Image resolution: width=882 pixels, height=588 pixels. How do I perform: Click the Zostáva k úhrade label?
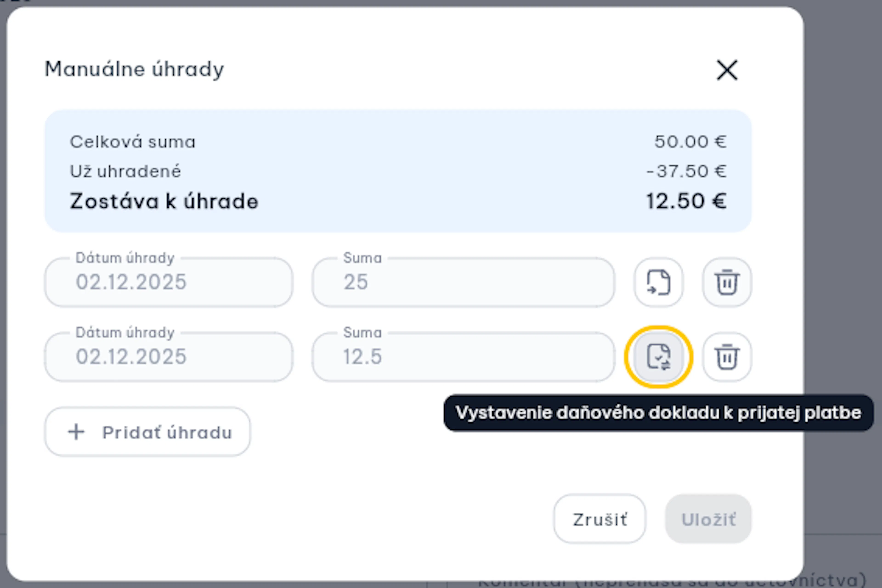tap(164, 201)
